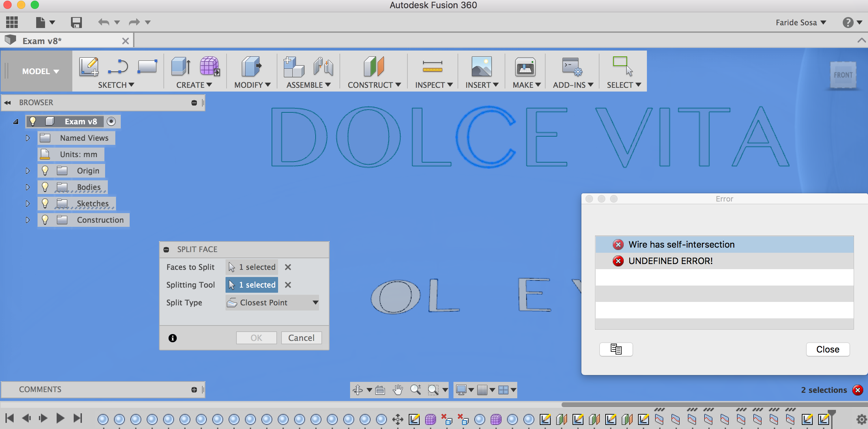Click the 3D Print make icon
The image size is (868, 429).
click(x=525, y=67)
